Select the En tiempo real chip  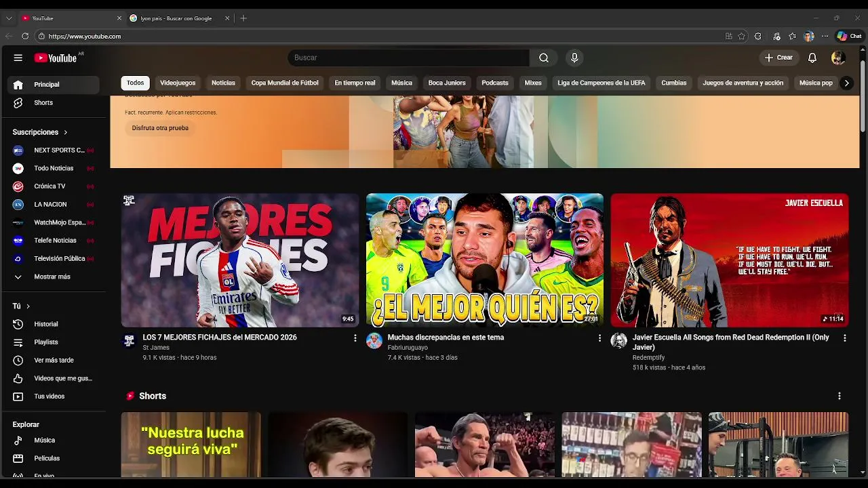(x=355, y=83)
